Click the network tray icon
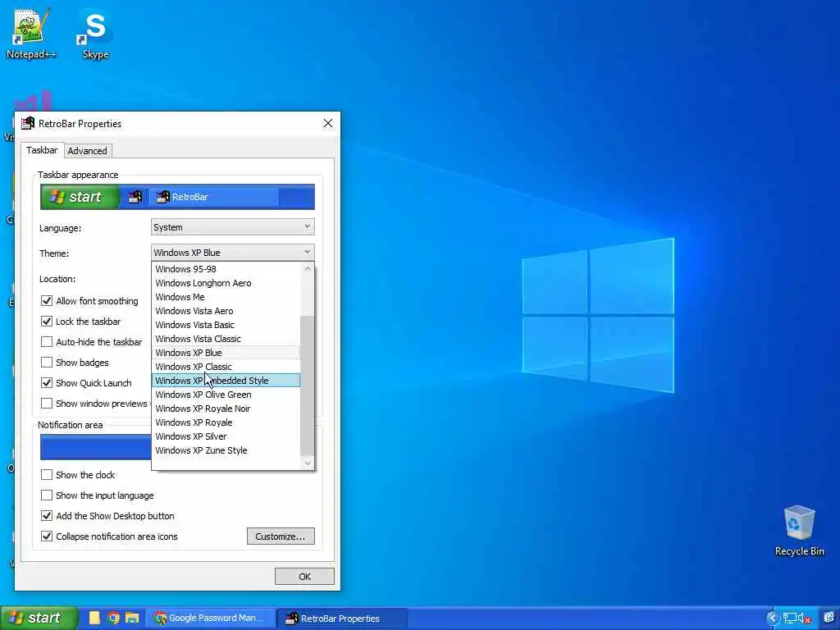This screenshot has width=840, height=630. (789, 619)
